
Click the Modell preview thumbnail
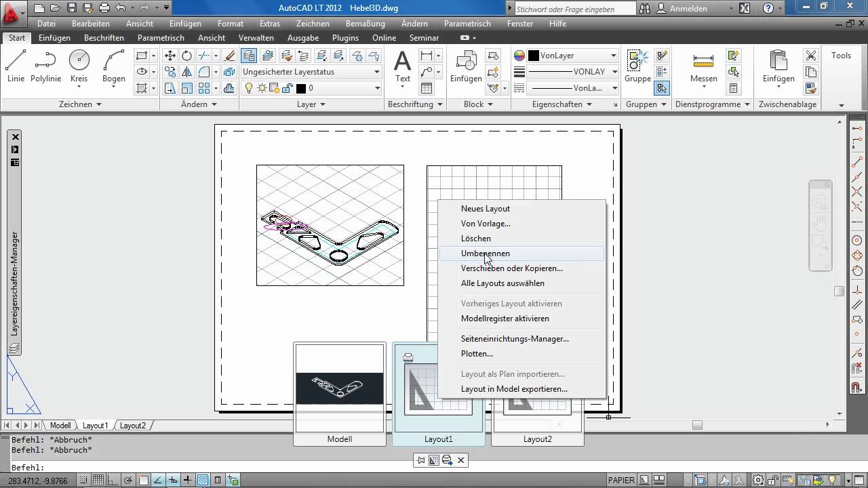340,394
